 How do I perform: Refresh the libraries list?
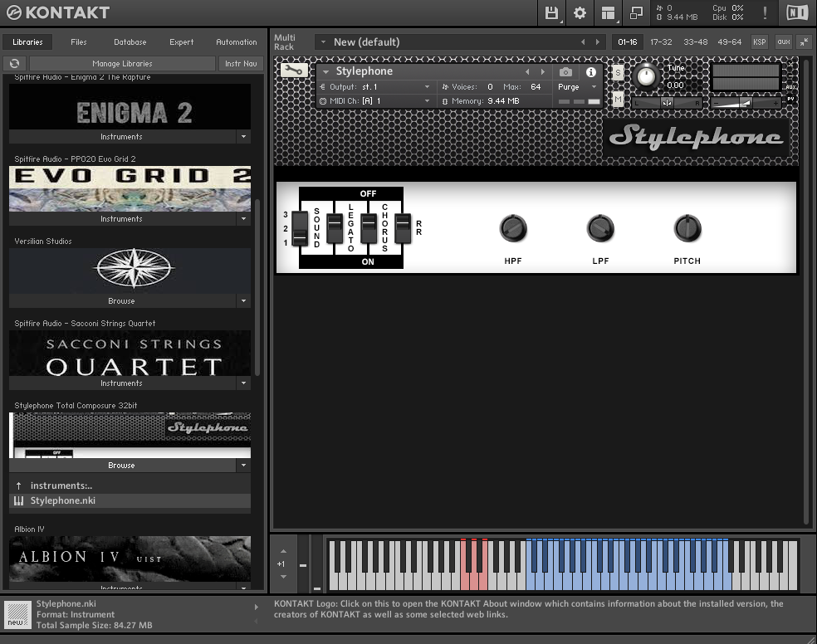pos(15,64)
